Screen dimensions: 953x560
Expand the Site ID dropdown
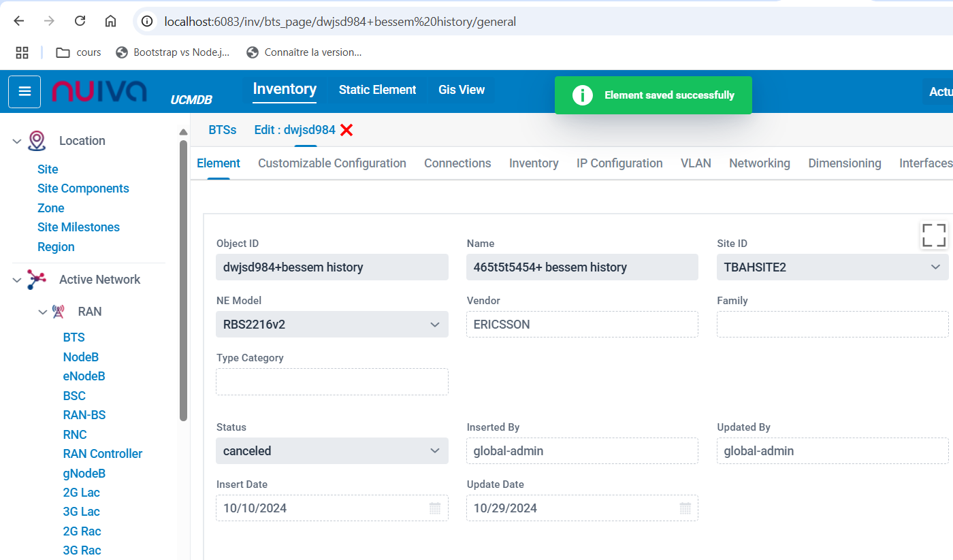(x=832, y=267)
